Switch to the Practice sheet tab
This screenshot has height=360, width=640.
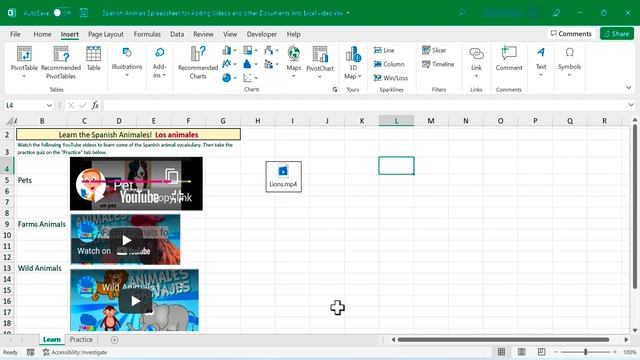[81, 339]
